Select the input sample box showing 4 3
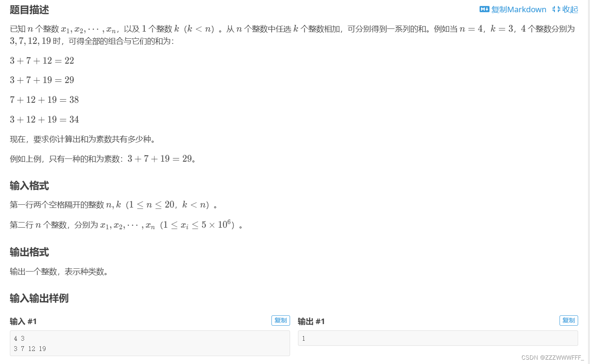This screenshot has width=590, height=364. click(150, 343)
